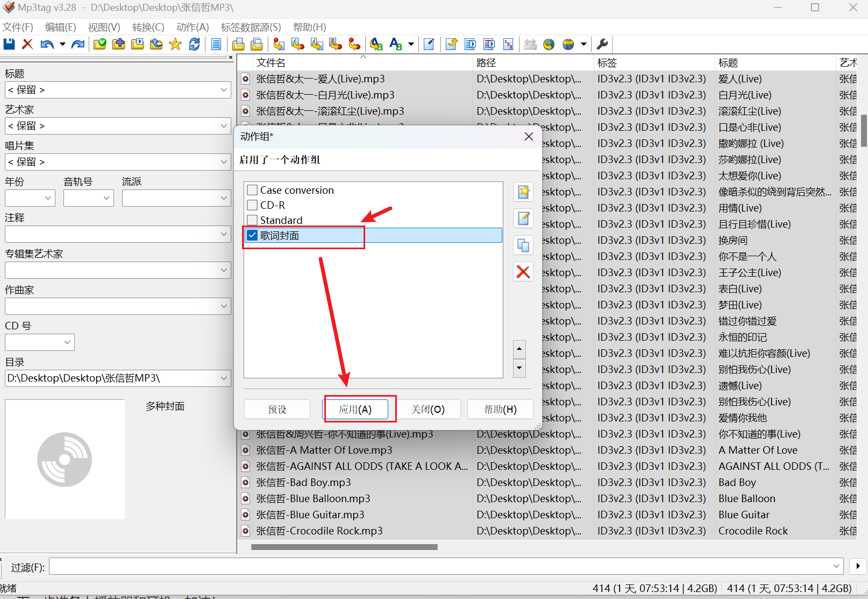Uncheck the 歌词封面 action group
Viewport: 868px width, 599px height.
click(x=252, y=235)
